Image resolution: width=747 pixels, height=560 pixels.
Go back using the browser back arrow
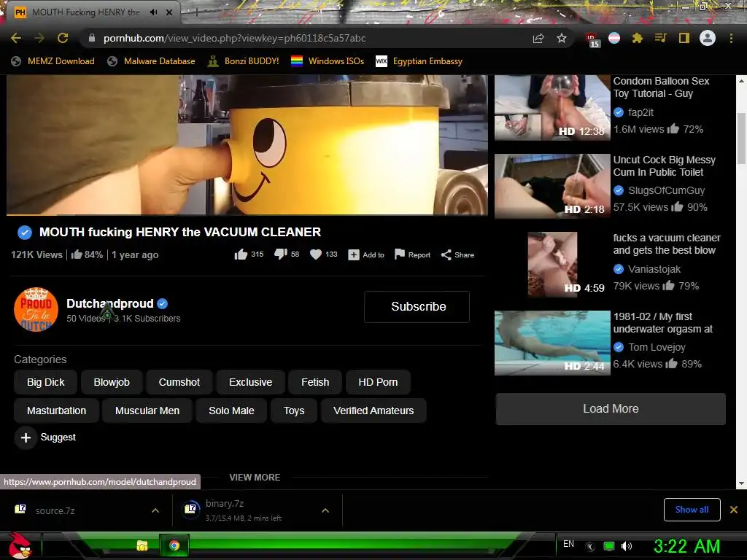coord(16,38)
